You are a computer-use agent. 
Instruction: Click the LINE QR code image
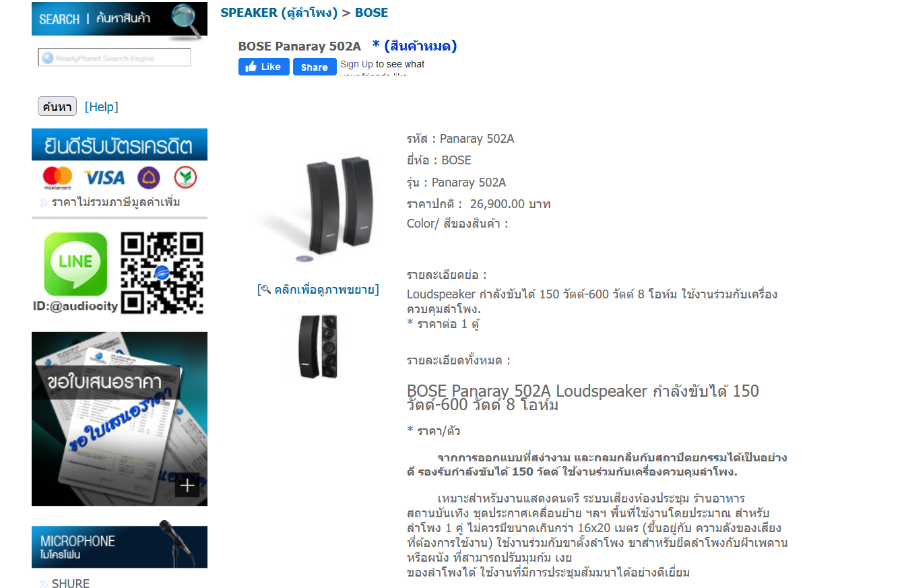click(x=162, y=273)
